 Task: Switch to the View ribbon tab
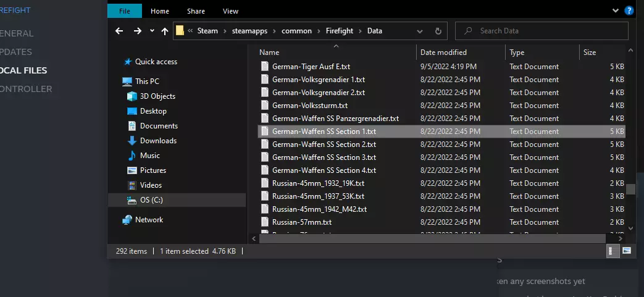(230, 11)
